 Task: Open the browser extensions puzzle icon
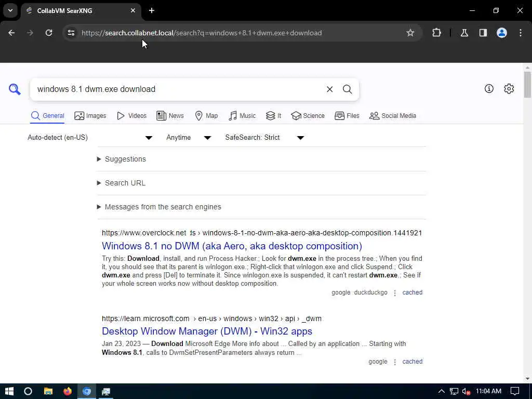point(436,33)
